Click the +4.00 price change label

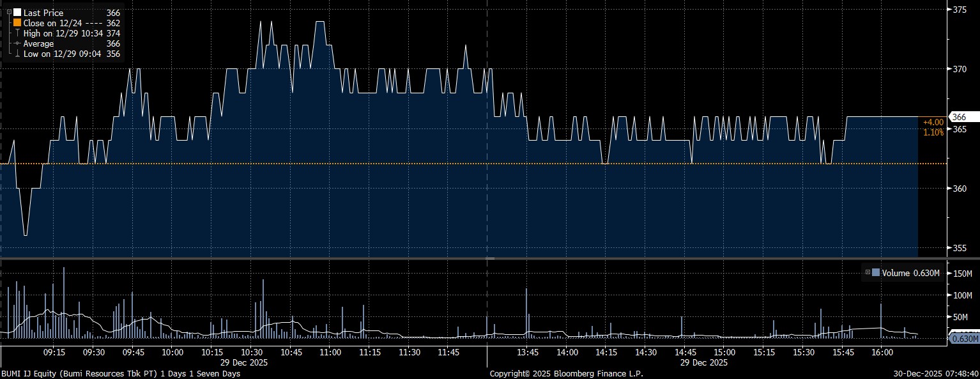[933, 122]
